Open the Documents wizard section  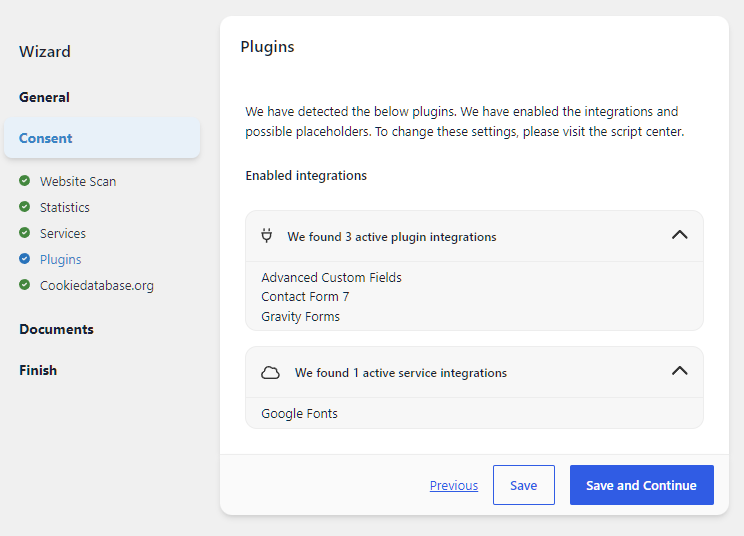click(56, 329)
